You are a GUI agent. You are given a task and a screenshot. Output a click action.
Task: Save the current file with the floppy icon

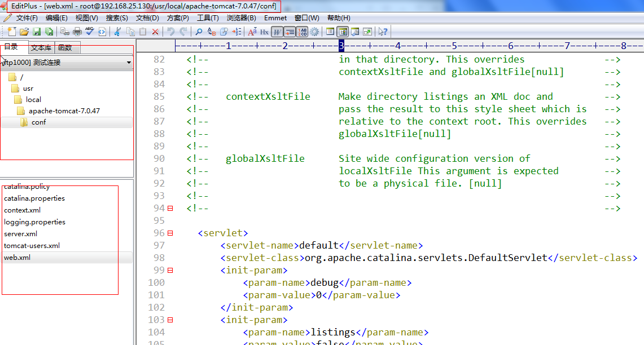point(37,32)
